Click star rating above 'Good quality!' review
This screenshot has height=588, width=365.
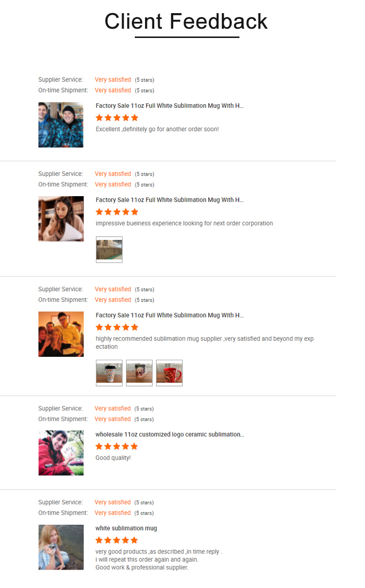click(x=117, y=446)
